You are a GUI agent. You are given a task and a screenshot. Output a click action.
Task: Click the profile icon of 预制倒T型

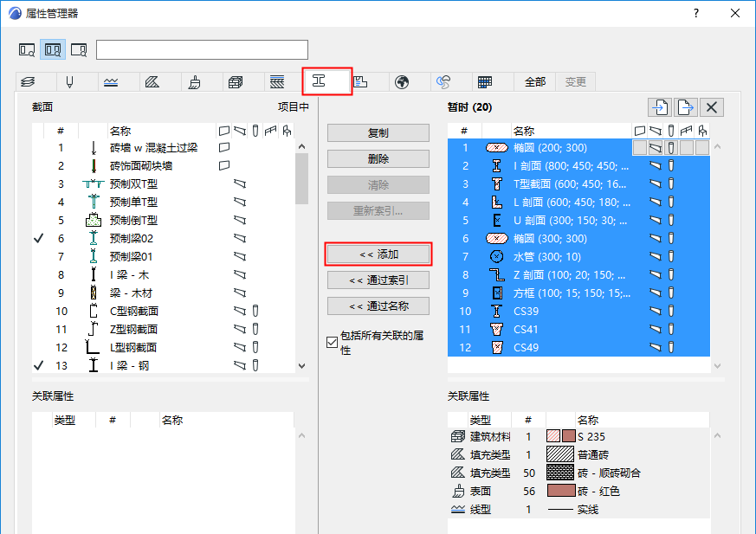(x=93, y=220)
